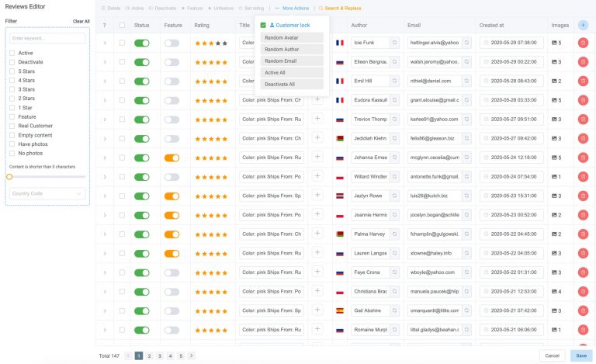Viewport: 596px width, 364px height.
Task: Go to page 3
Action: point(160,355)
